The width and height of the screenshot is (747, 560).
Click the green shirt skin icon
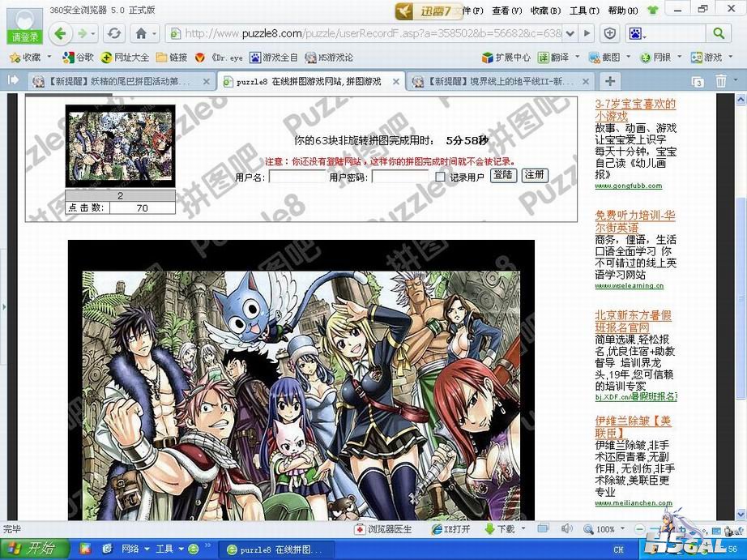(x=652, y=10)
